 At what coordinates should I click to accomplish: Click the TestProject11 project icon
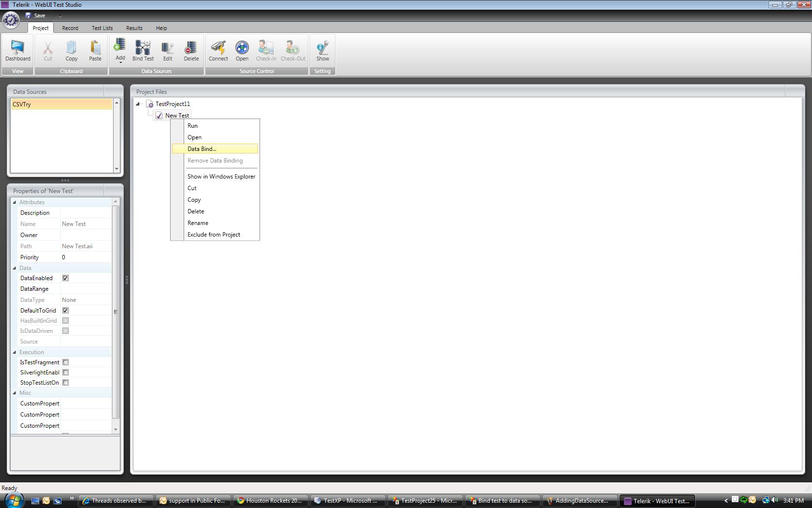click(150, 104)
